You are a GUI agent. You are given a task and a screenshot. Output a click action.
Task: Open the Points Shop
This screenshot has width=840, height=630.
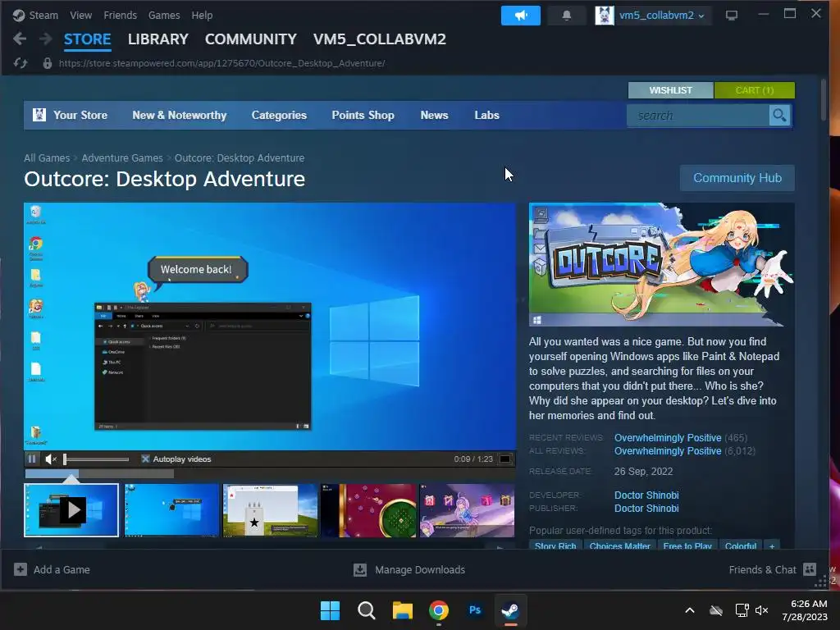(x=363, y=115)
